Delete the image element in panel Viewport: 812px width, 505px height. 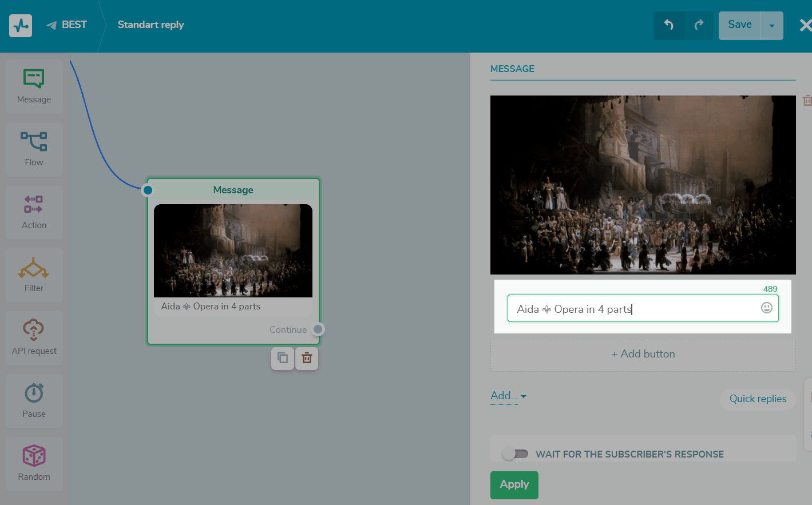tap(807, 101)
